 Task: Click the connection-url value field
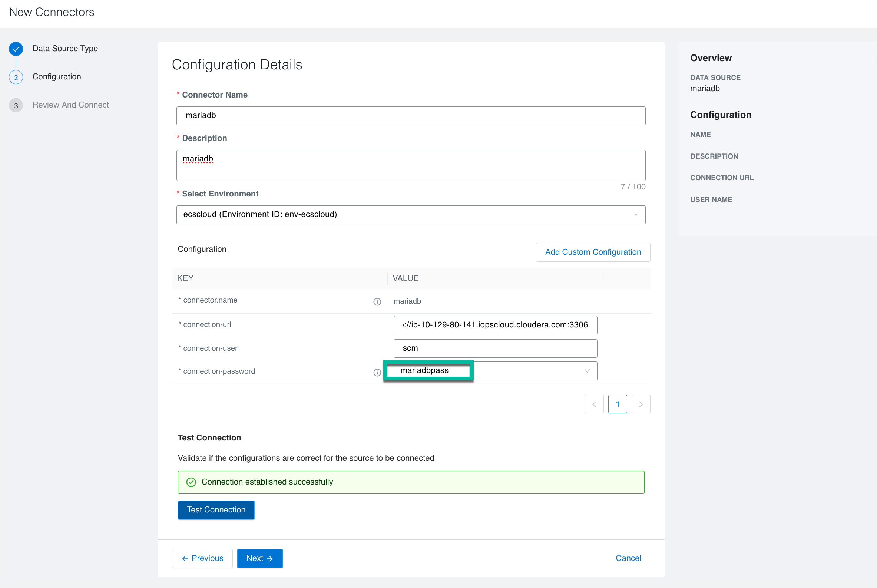(x=495, y=325)
